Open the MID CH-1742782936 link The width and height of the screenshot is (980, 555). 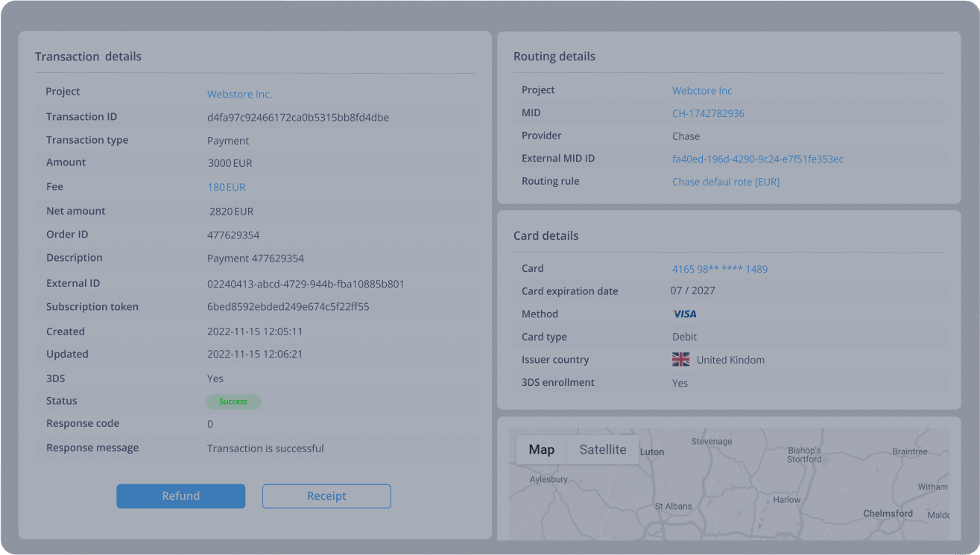coord(708,112)
